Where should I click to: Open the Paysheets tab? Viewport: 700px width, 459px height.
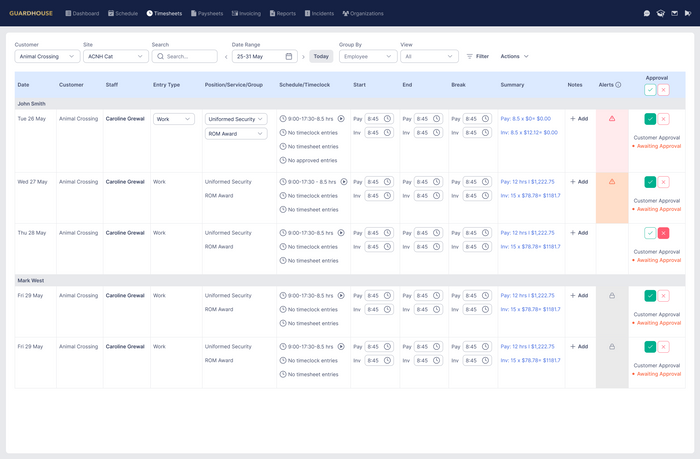pos(207,13)
